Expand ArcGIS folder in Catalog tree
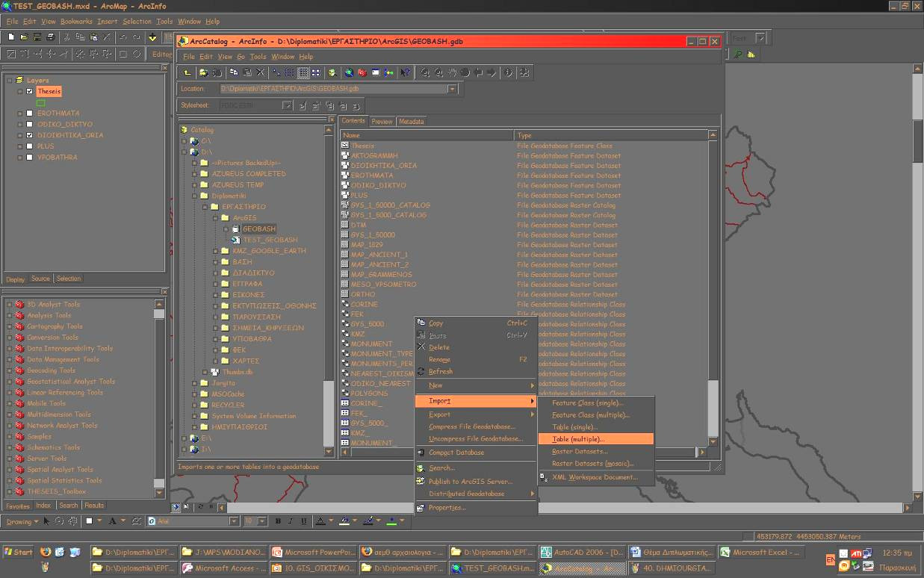This screenshot has width=924, height=578. coord(215,218)
